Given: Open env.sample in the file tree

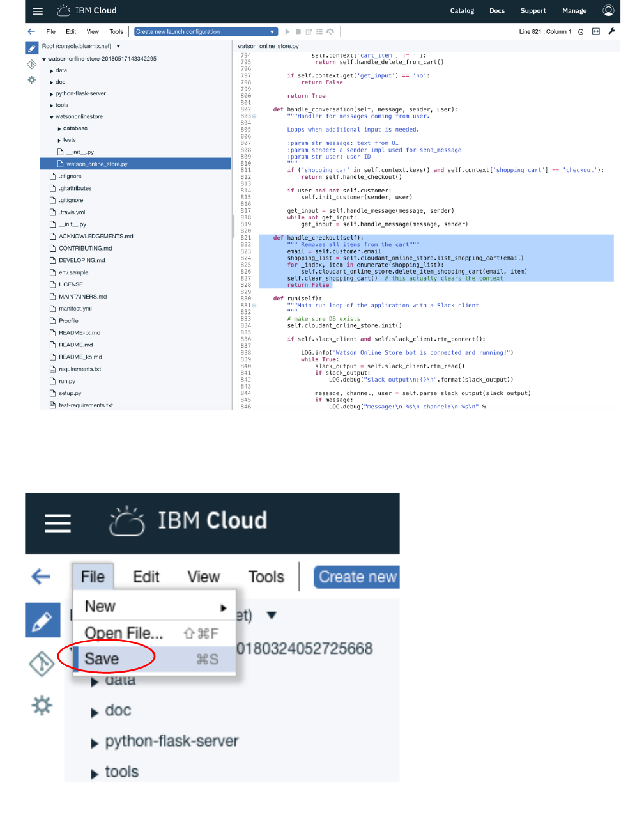Looking at the screenshot, I should pos(73,273).
